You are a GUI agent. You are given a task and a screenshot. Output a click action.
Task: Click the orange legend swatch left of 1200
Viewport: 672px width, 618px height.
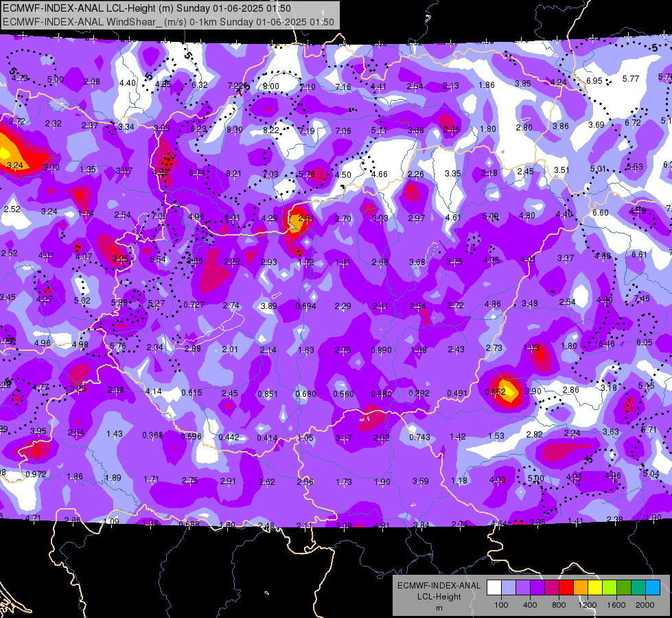pyautogui.click(x=581, y=588)
